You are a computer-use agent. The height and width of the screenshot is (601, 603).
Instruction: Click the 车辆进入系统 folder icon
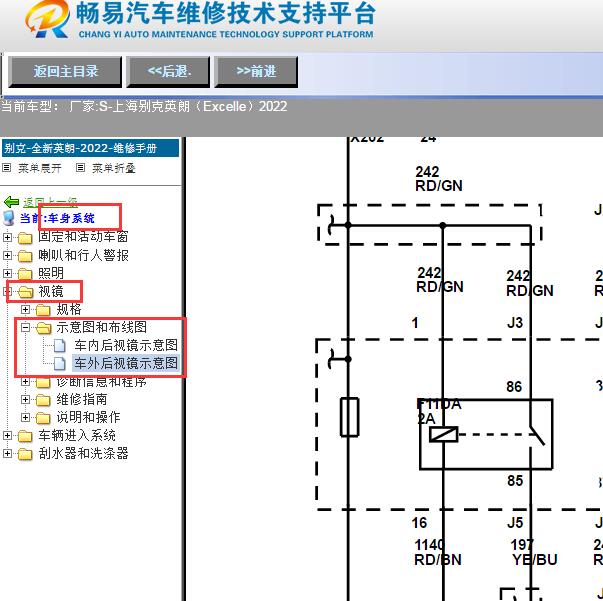(25, 436)
